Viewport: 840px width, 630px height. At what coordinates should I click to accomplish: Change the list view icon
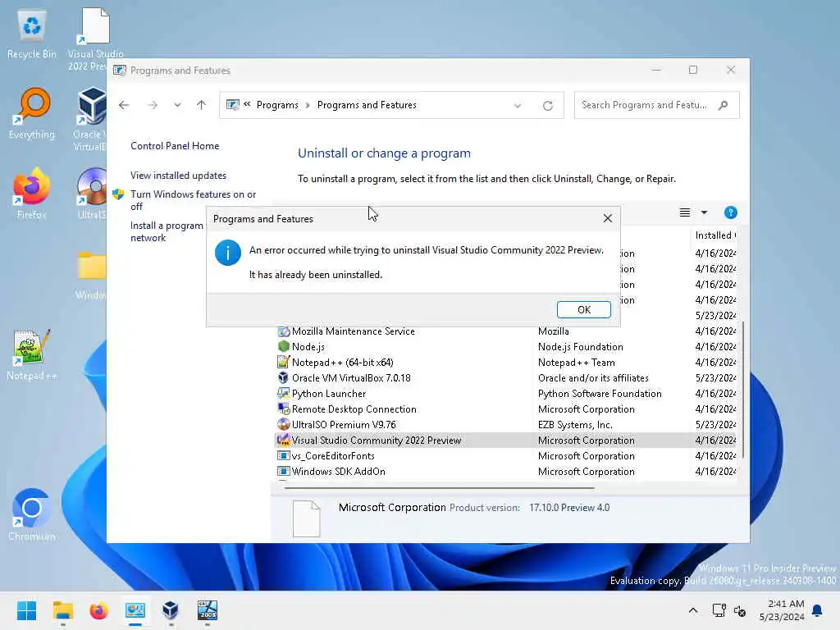point(685,212)
